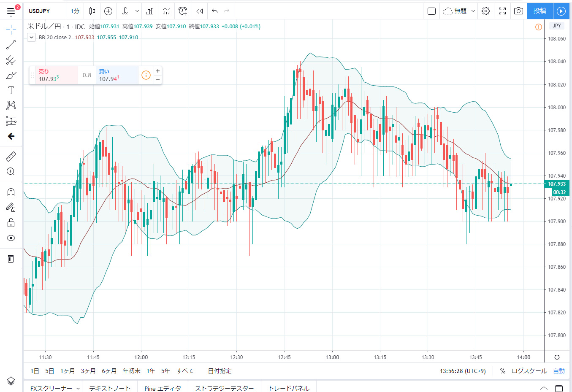The width and height of the screenshot is (572, 392).
Task: Select the chart layout square icon
Action: (431, 11)
